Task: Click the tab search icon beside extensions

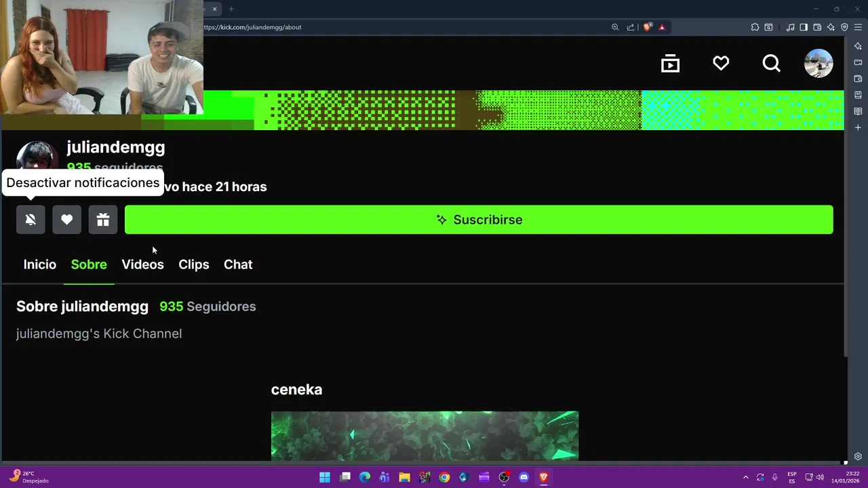Action: pyautogui.click(x=768, y=27)
